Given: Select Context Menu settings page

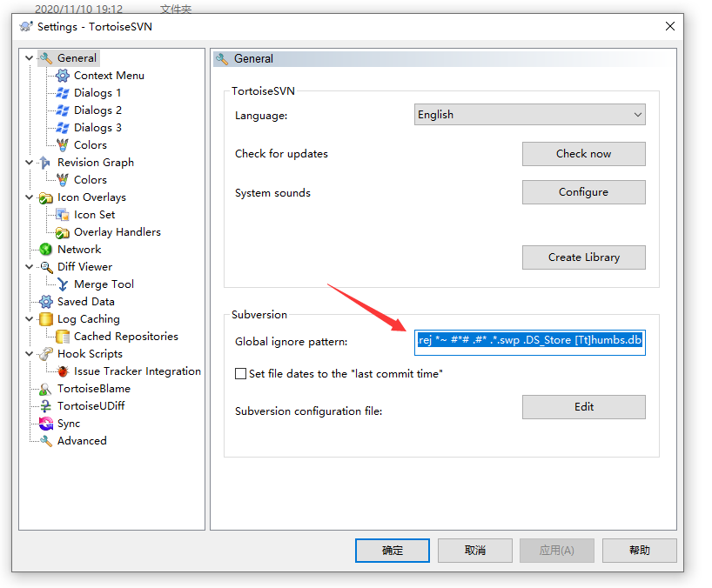Looking at the screenshot, I should [109, 76].
